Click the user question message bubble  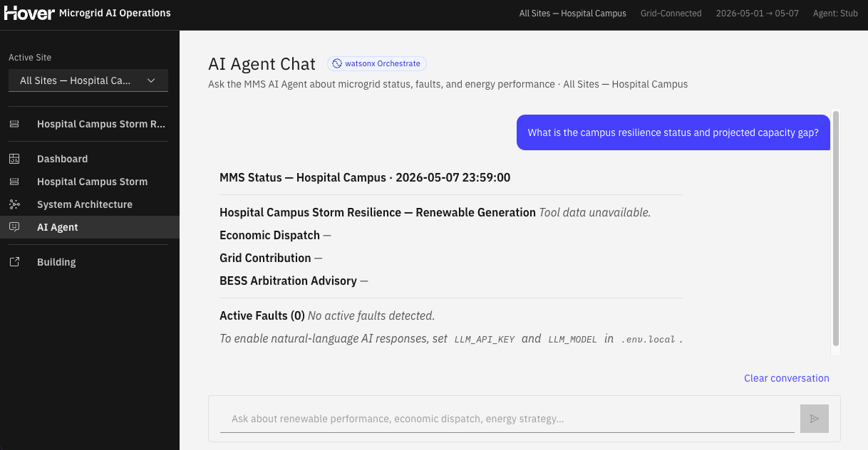[x=673, y=132]
